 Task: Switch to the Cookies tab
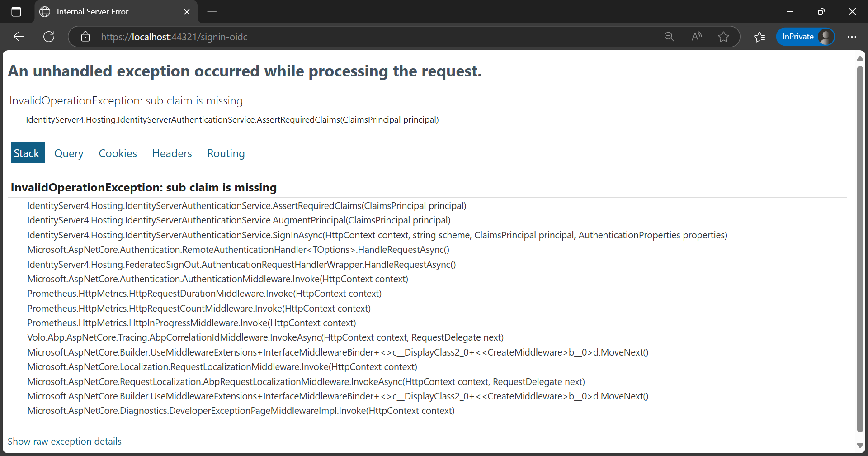point(118,153)
